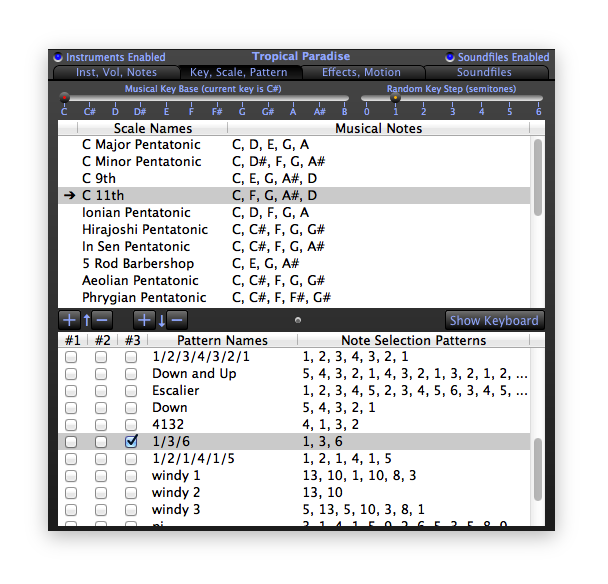Check #3 box for Escalier pattern
Screen dimensions: 608x584
pyautogui.click(x=131, y=391)
